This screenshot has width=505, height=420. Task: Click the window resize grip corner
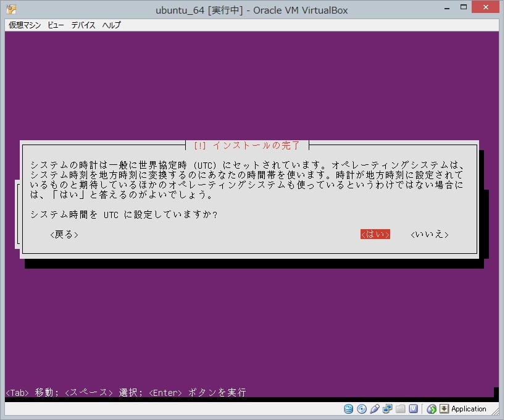point(495,411)
